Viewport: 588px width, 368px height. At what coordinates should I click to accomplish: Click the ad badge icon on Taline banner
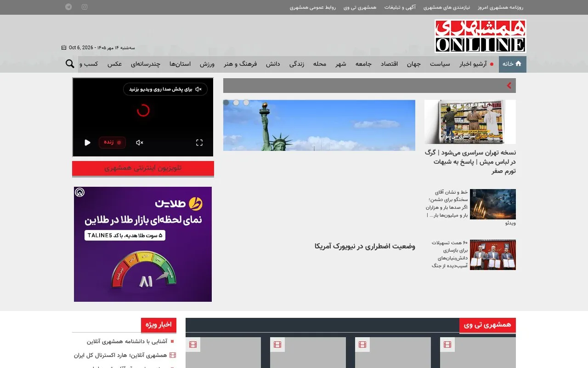click(80, 193)
